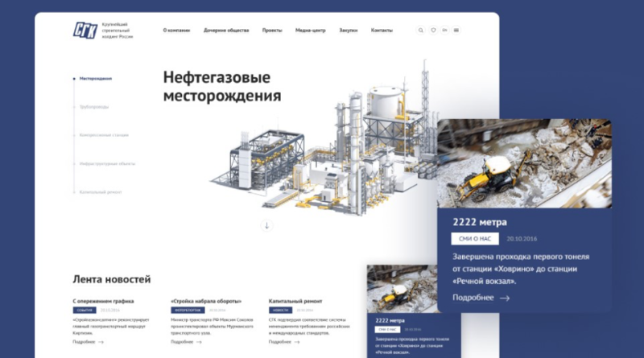644x358 pixels.
Task: Switch language with the EN icon
Action: click(444, 31)
